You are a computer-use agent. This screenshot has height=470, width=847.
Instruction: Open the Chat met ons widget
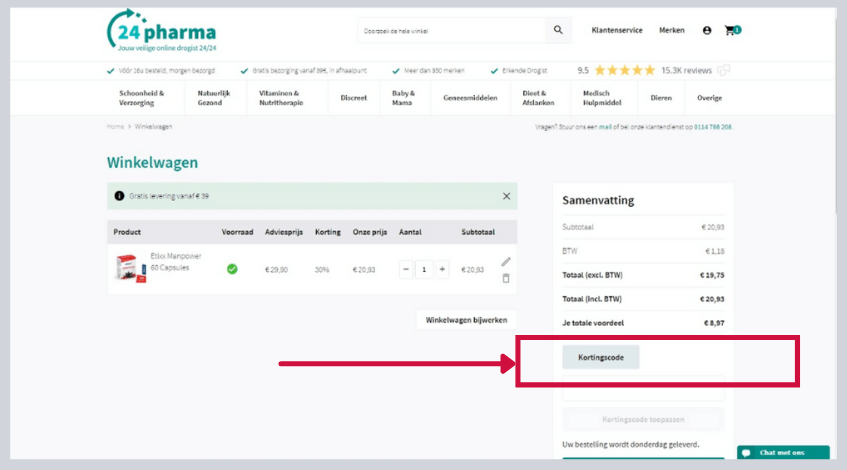(783, 452)
